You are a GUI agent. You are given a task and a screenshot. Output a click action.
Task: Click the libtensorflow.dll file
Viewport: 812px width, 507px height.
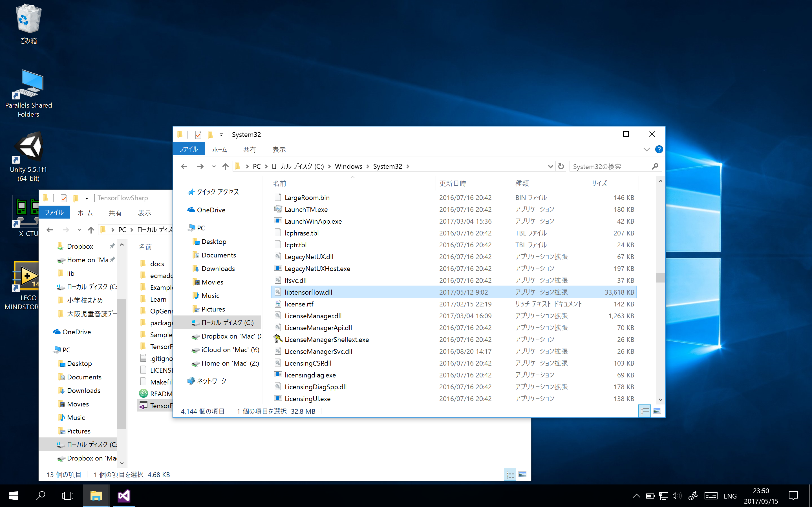pos(308,292)
